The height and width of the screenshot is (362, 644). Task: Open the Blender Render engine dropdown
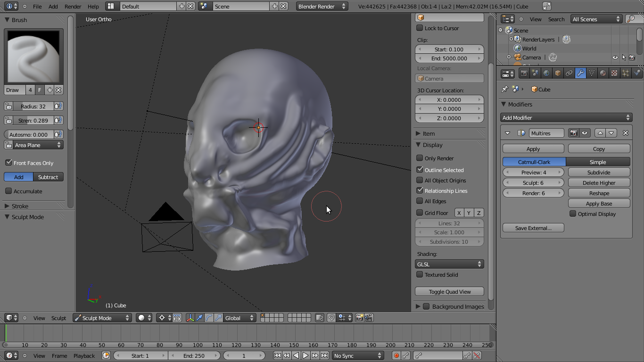(x=322, y=6)
